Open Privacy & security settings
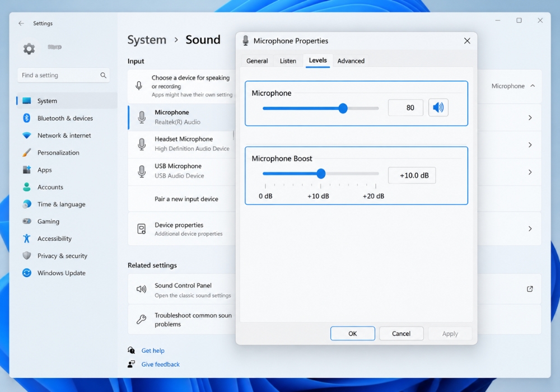 click(66, 255)
